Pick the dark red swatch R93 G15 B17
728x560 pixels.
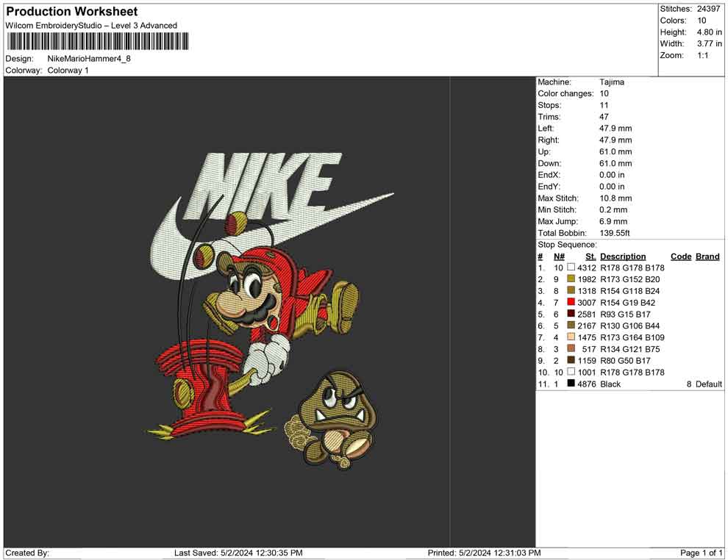coord(571,314)
